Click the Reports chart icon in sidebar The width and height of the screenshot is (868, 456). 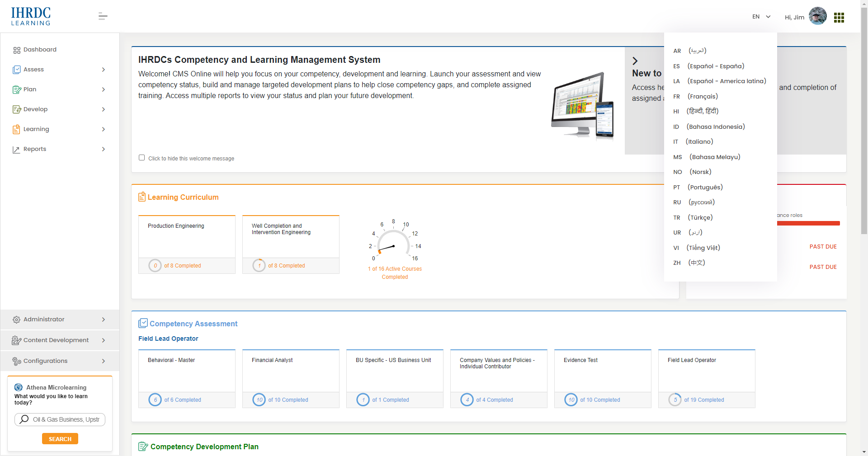point(16,150)
